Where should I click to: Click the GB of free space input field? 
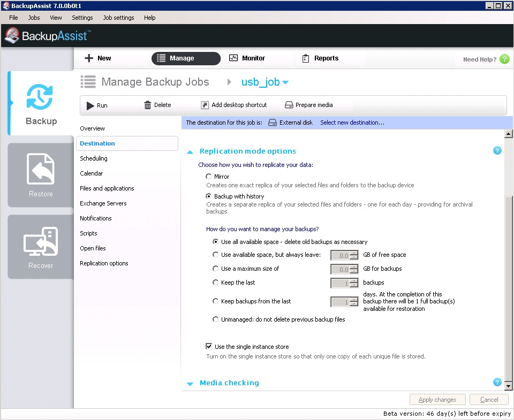click(340, 255)
